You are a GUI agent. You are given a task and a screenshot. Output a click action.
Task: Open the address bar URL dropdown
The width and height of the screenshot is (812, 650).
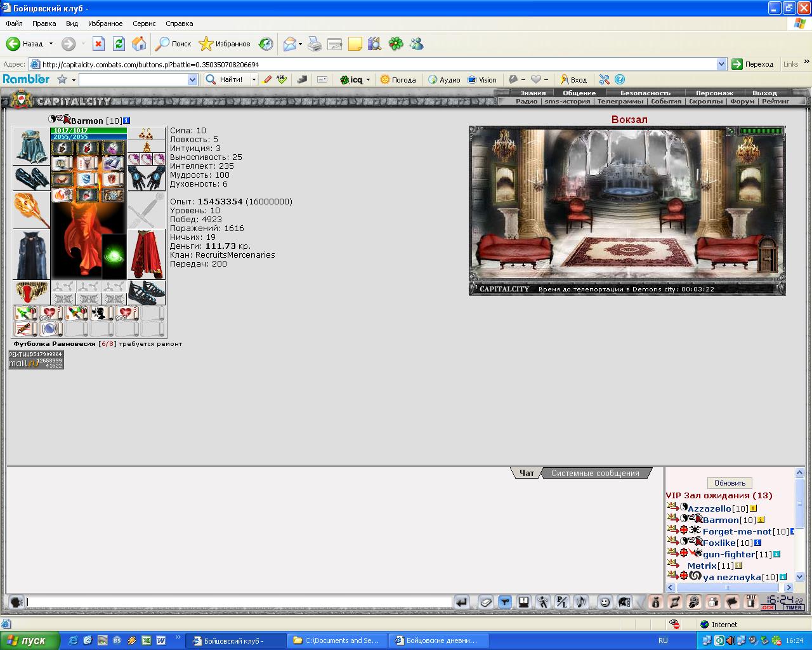pos(721,64)
